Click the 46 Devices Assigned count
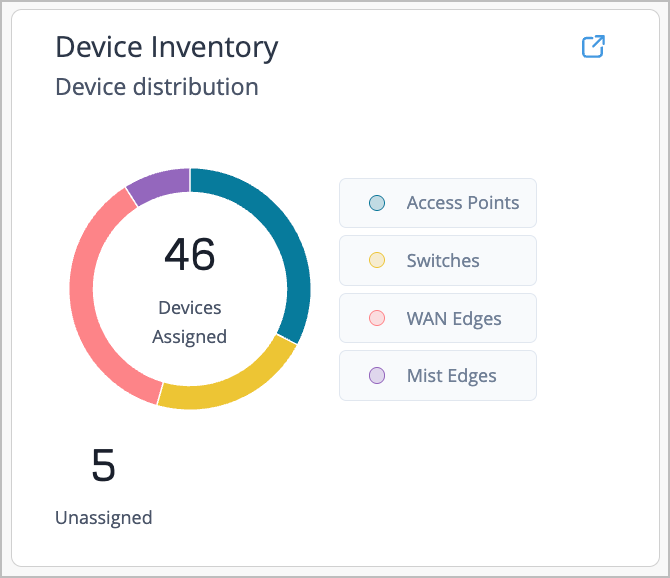This screenshot has width=670, height=578. pyautogui.click(x=190, y=255)
